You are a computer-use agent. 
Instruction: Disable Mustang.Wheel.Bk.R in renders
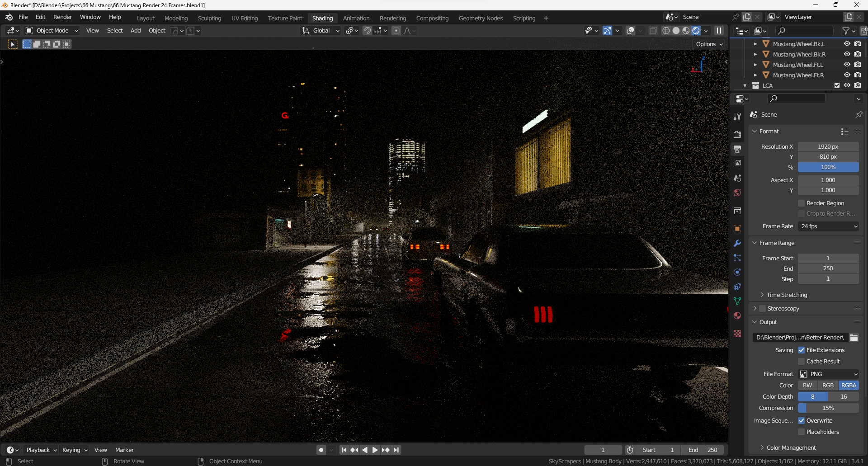click(858, 54)
